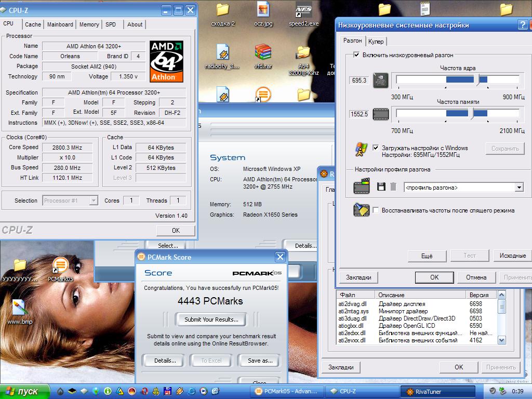Click the Internet Explorer quick launch icon
The height and width of the screenshot is (399, 532).
click(192, 391)
